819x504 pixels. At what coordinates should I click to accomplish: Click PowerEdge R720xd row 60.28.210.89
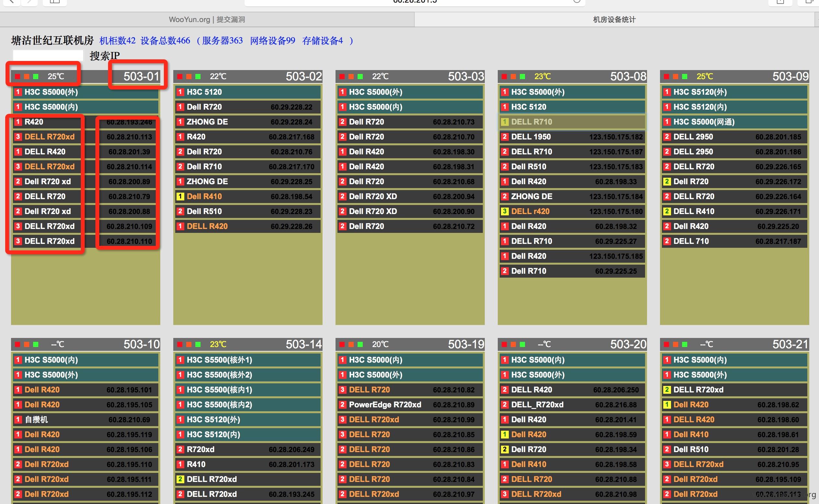410,405
